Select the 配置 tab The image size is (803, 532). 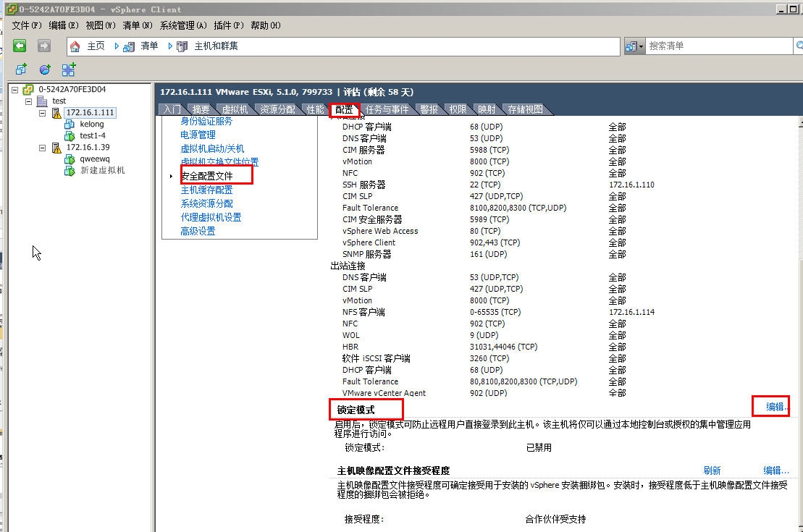click(x=344, y=109)
